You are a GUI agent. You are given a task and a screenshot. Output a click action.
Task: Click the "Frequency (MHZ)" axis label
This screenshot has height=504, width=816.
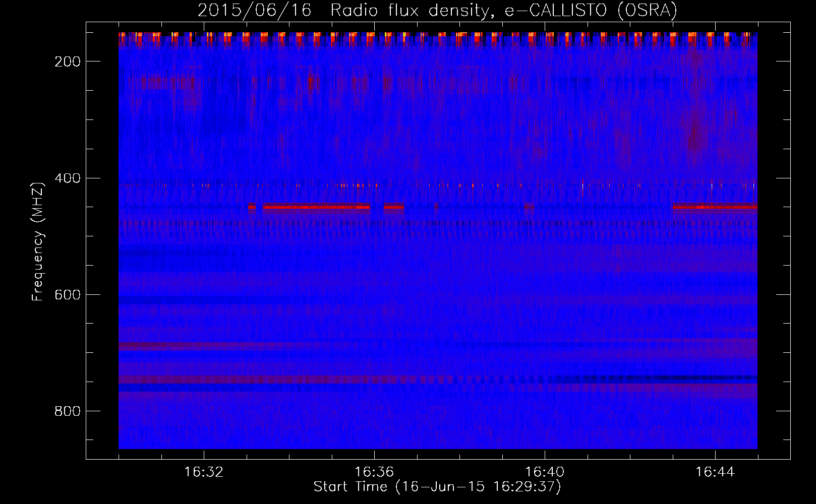click(38, 241)
